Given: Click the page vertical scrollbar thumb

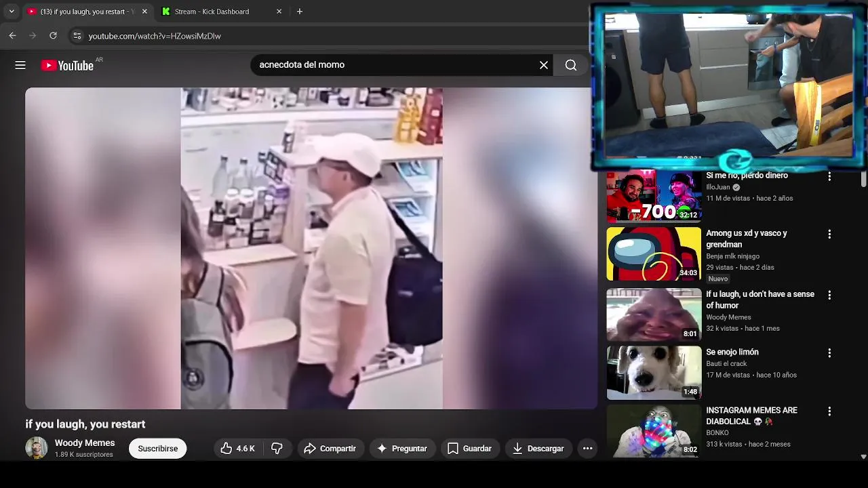Looking at the screenshot, I should click(863, 179).
